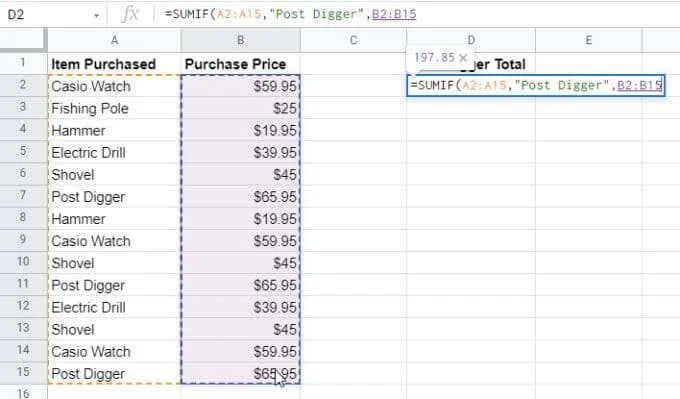Image resolution: width=680 pixels, height=399 pixels.
Task: Click Fishing Pole cell
Action: tap(114, 108)
